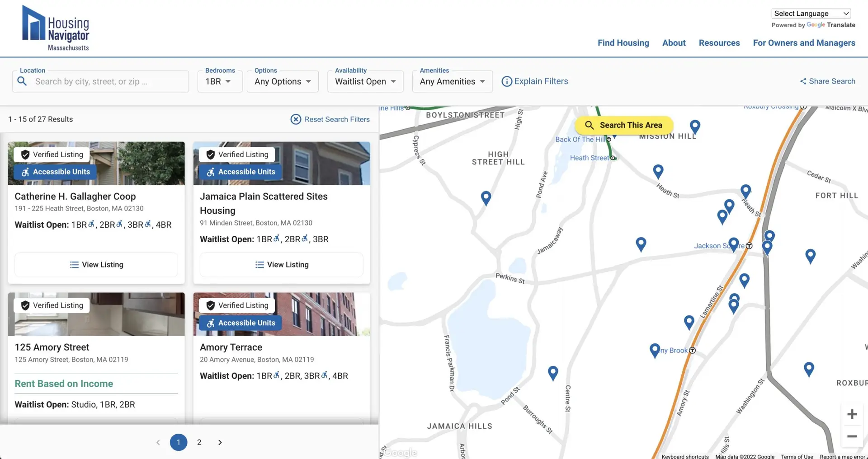Click the Share Search icon
868x459 pixels.
tap(803, 81)
